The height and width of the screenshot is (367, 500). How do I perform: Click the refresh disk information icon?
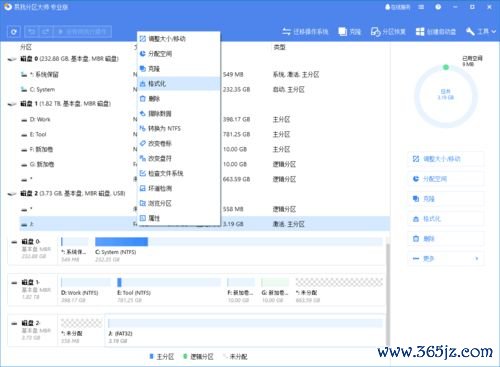[14, 32]
